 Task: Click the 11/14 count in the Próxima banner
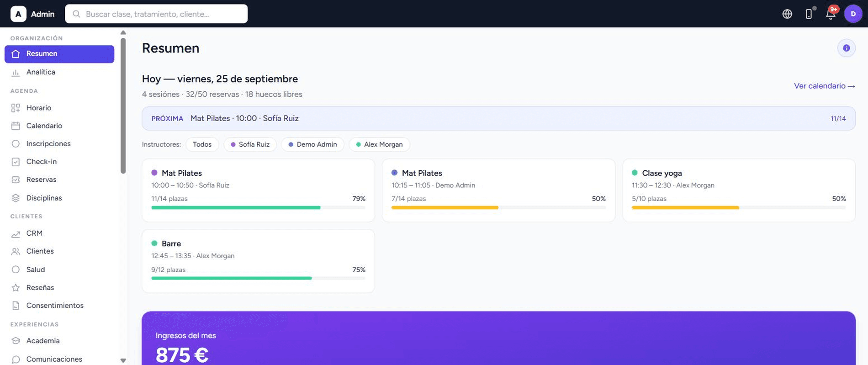point(838,119)
